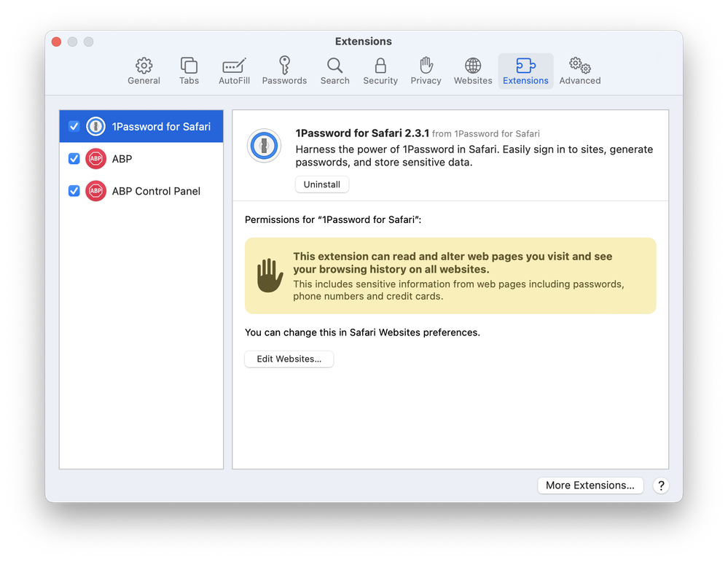Viewport: 728px width, 562px height.
Task: Switch to the Tabs preferences pane
Action: (189, 71)
